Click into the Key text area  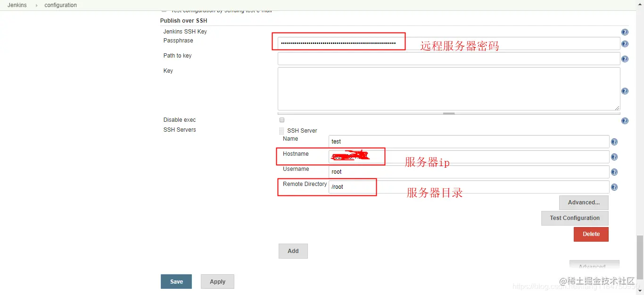click(449, 89)
